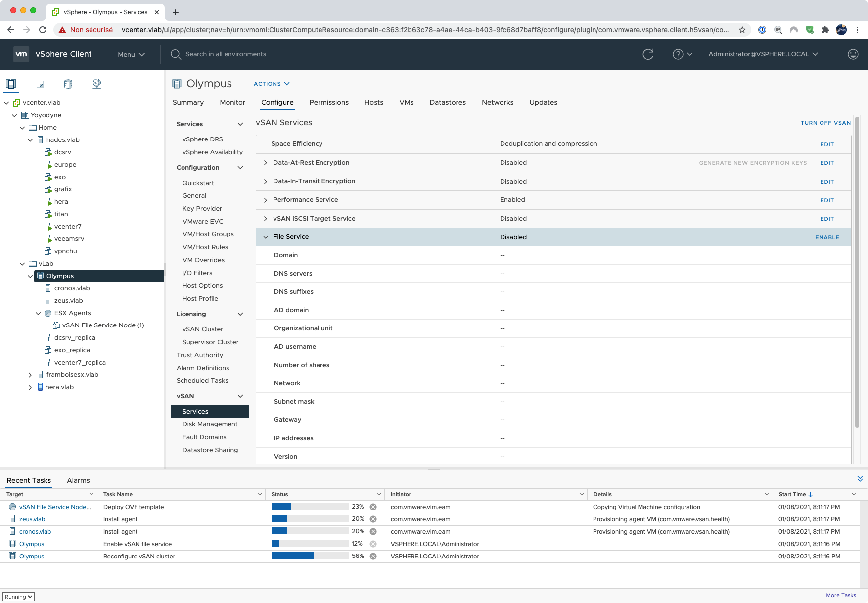Open the Running tasks filter dropdown
The height and width of the screenshot is (603, 868).
pos(18,597)
